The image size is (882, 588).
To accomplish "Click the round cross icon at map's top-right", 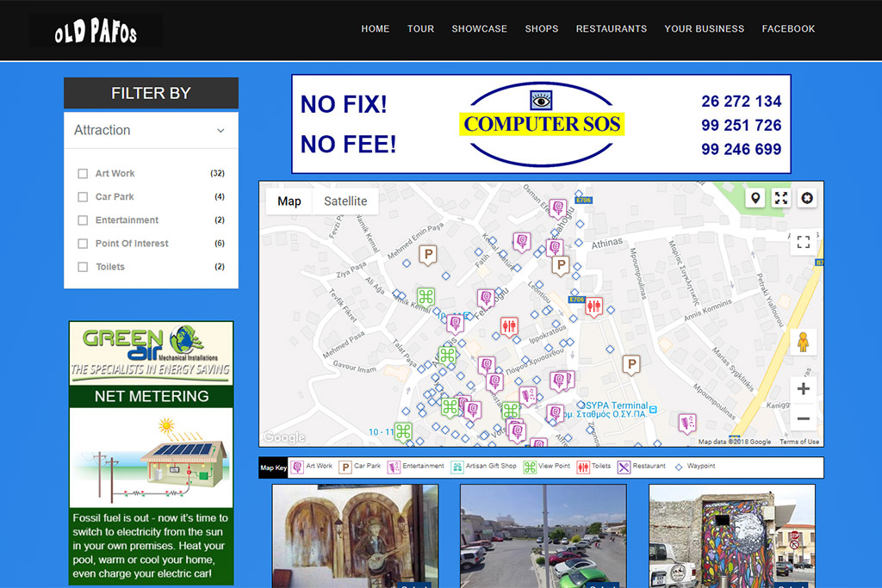I will tap(807, 198).
